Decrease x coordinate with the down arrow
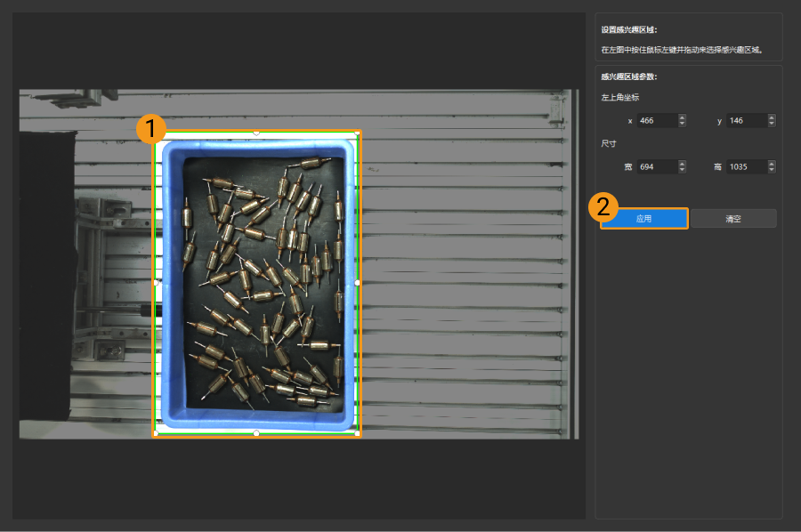801x532 pixels. point(683,124)
